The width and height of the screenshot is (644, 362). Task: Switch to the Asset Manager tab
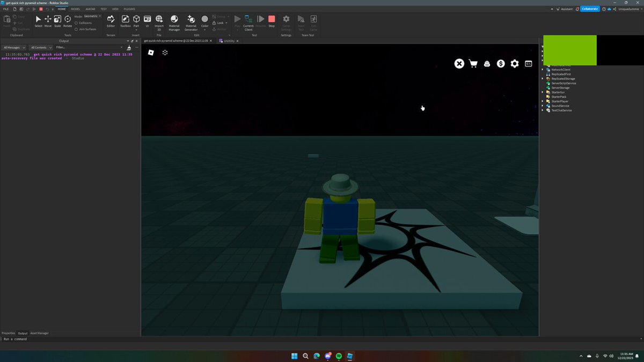click(x=39, y=333)
